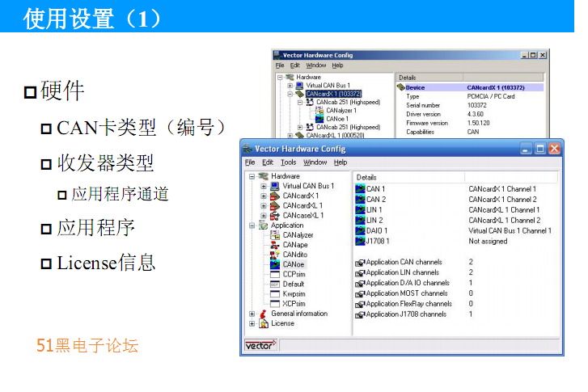588x392 pixels.
Task: Collapse the Hardware node in front window
Action: [x=252, y=176]
